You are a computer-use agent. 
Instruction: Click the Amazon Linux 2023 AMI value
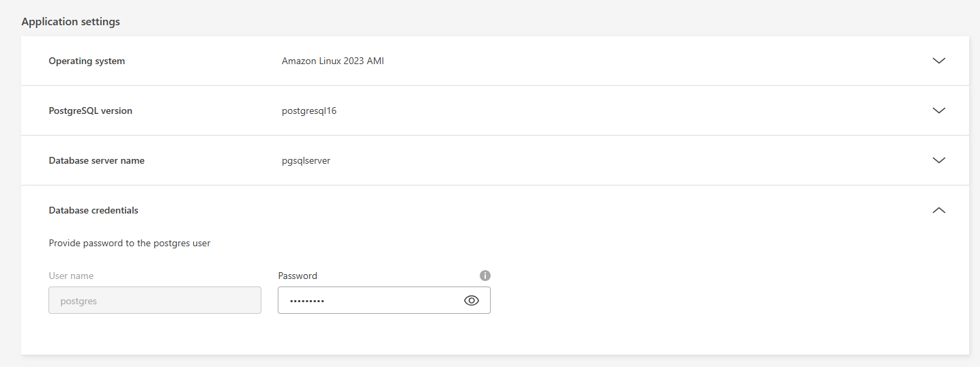[x=333, y=61]
